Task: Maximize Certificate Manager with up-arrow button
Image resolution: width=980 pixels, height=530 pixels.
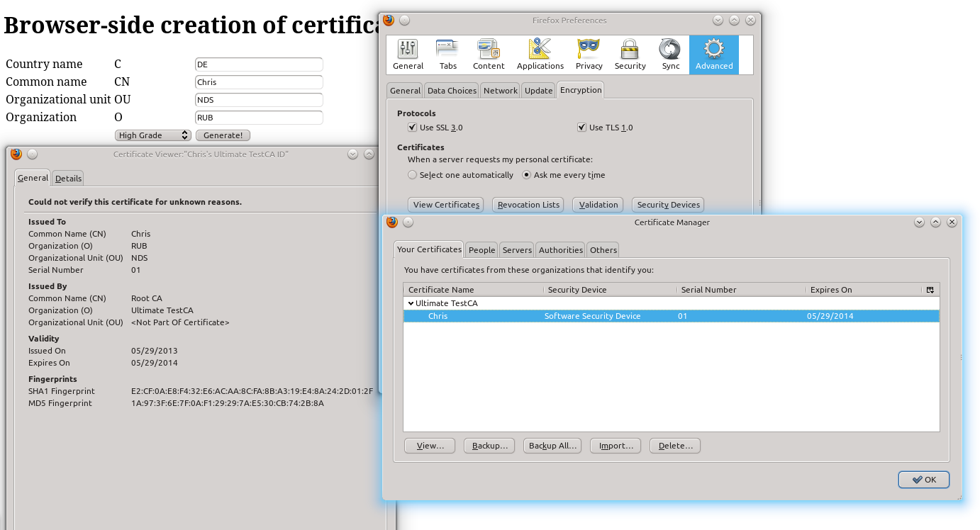Action: tap(935, 222)
